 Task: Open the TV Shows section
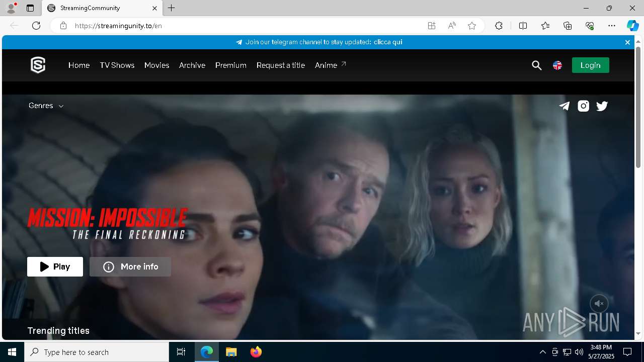(117, 65)
